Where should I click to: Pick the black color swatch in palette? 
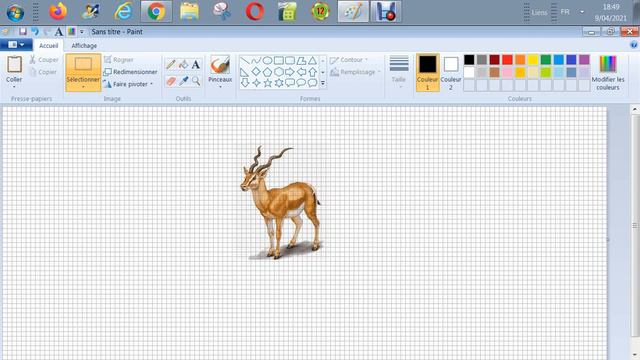click(x=469, y=60)
